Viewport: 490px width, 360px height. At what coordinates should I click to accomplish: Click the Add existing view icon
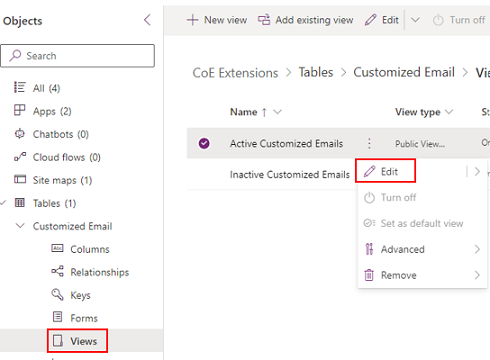tap(264, 20)
